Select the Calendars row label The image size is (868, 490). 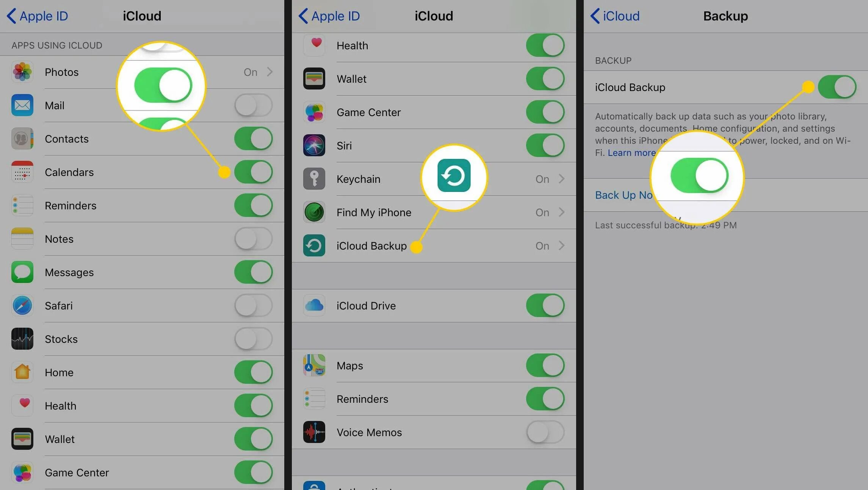(69, 172)
